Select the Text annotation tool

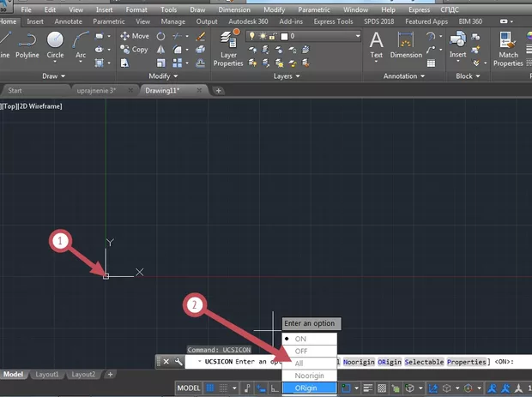376,44
